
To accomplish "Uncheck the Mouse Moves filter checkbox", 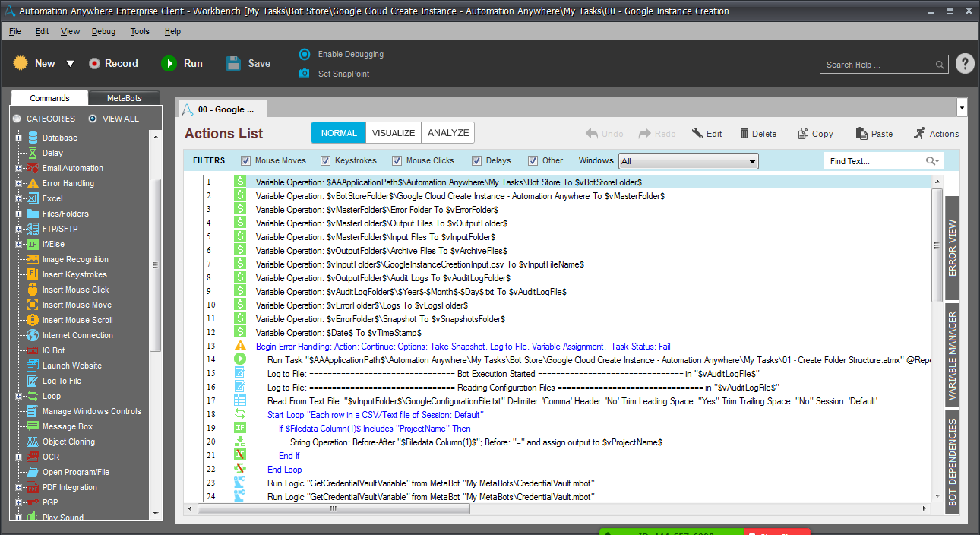I will coord(245,161).
